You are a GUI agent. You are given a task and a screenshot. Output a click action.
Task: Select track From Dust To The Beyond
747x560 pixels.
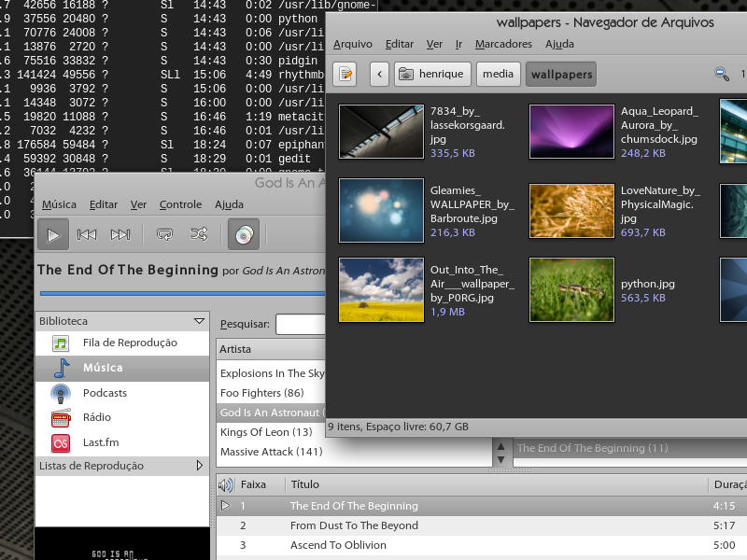482,525
